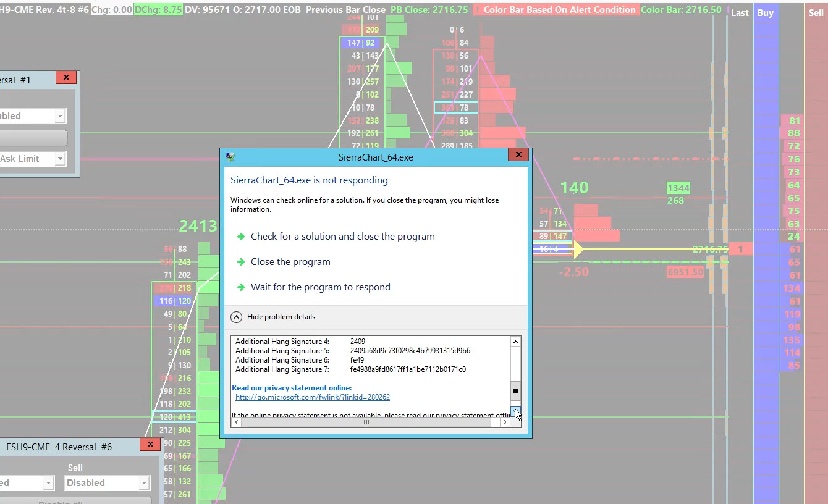Image resolution: width=828 pixels, height=504 pixels.
Task: Select the Hang Signature 7 value starting fe4988a9
Action: point(408,369)
